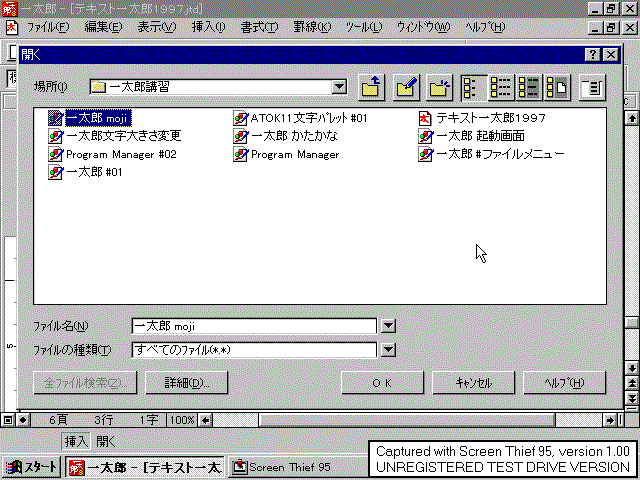
Task: Switch to detailed list view icon
Action: click(529, 87)
